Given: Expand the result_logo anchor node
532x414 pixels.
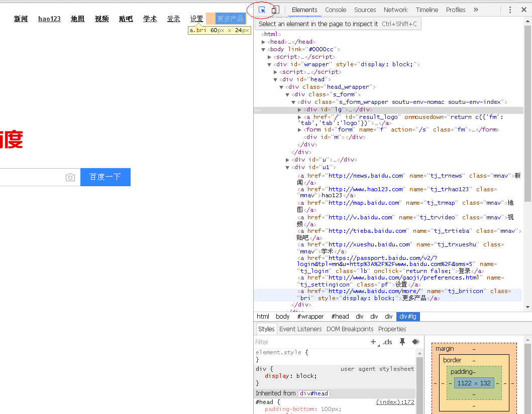Looking at the screenshot, I should pyautogui.click(x=299, y=117).
